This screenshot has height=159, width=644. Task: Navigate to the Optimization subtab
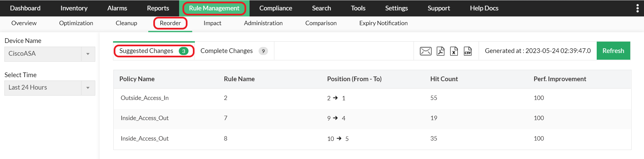point(76,23)
